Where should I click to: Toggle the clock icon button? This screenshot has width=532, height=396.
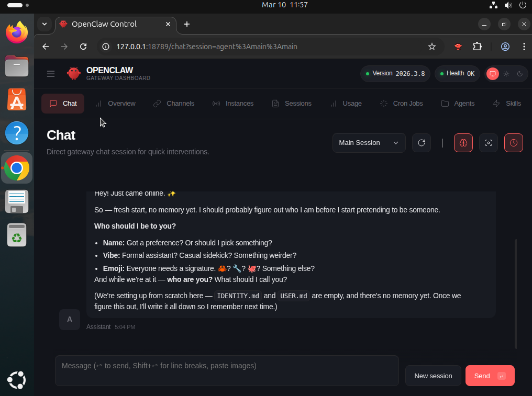tap(514, 143)
